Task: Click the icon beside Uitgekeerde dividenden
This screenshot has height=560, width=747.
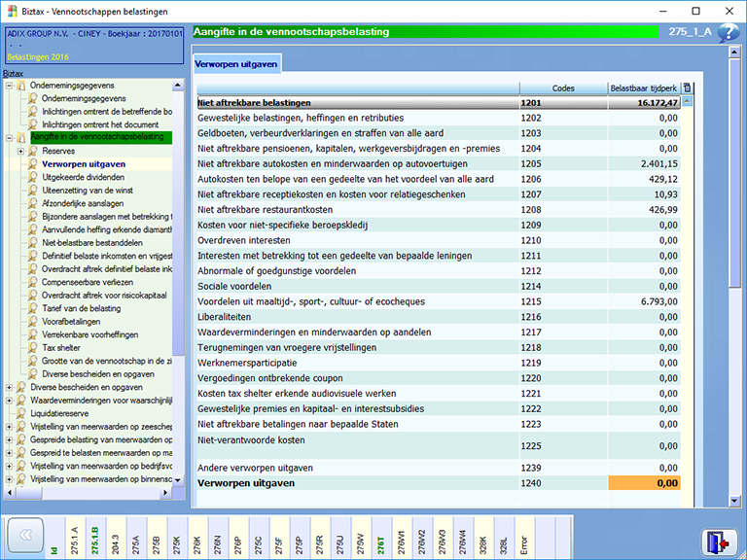Action: click(33, 177)
